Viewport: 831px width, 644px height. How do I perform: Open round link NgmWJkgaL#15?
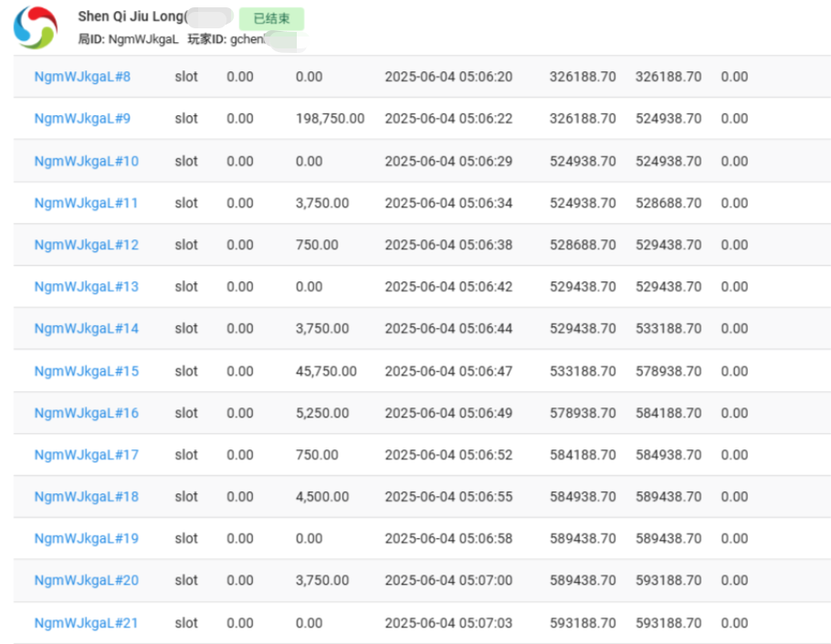pos(86,371)
